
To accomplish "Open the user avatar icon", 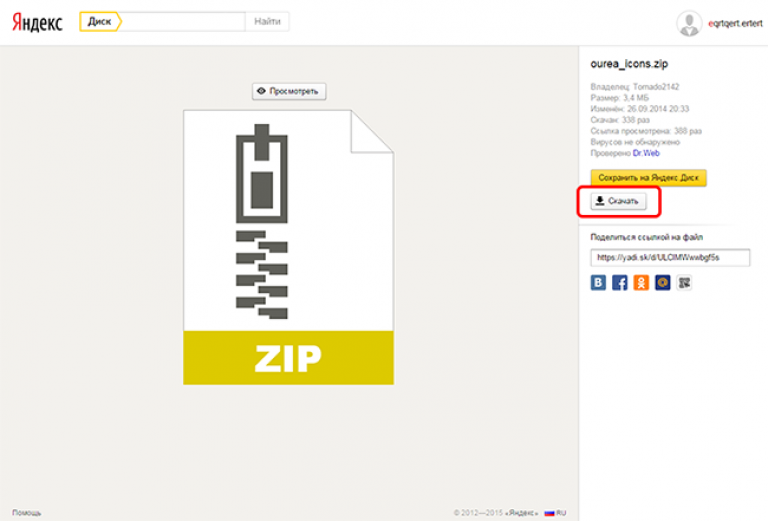I will (689, 23).
